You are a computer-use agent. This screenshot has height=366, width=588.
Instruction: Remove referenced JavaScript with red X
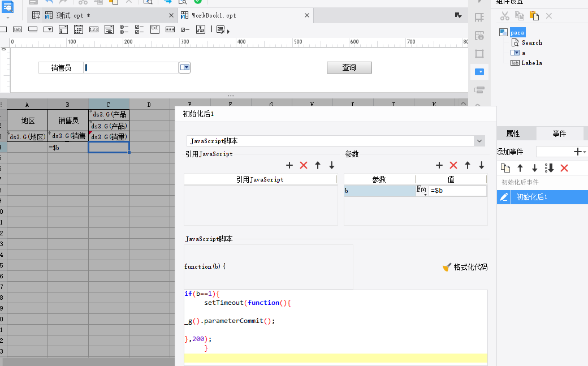(x=304, y=165)
